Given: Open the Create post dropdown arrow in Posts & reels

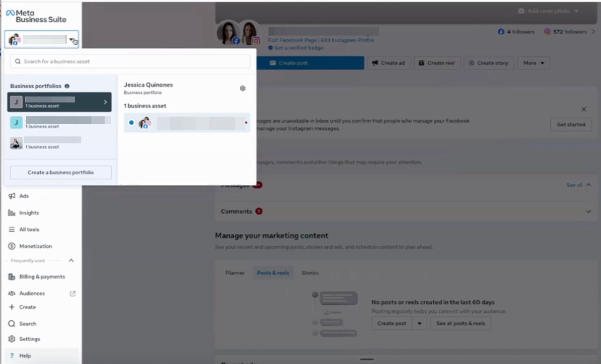Looking at the screenshot, I should point(419,323).
